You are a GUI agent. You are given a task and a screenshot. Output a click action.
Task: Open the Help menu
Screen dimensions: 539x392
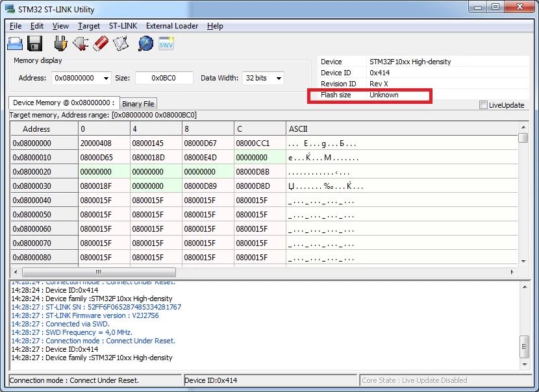[x=215, y=26]
